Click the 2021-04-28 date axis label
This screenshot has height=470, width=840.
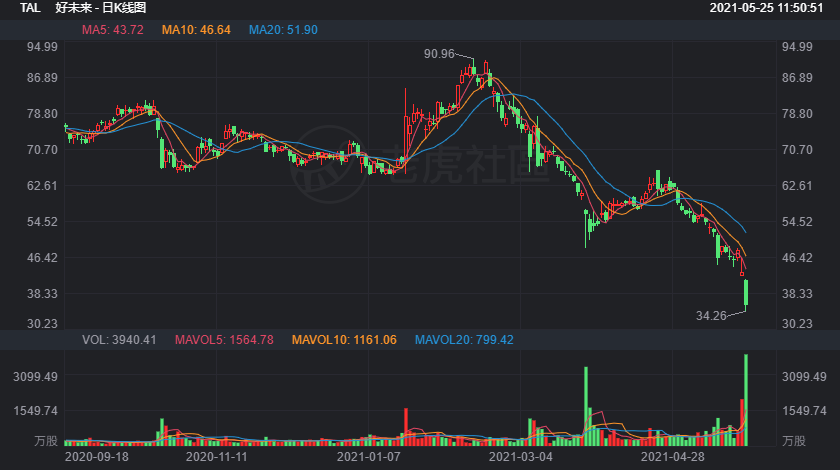(672, 457)
